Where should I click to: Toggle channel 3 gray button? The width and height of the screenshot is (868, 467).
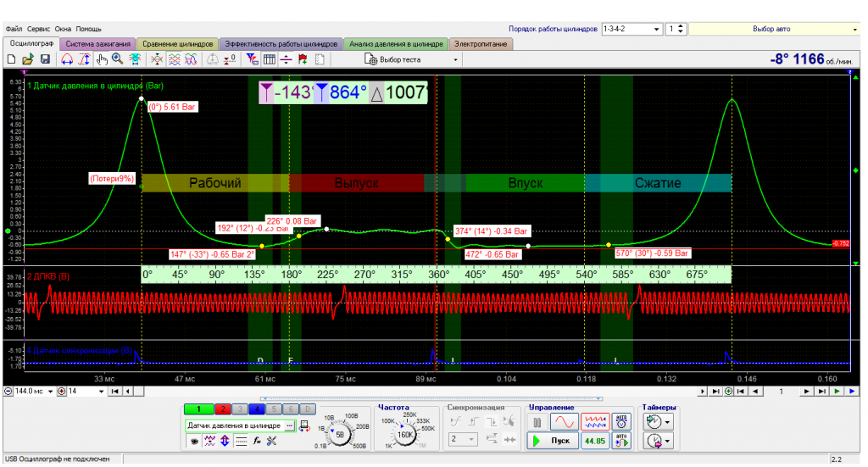[240, 409]
